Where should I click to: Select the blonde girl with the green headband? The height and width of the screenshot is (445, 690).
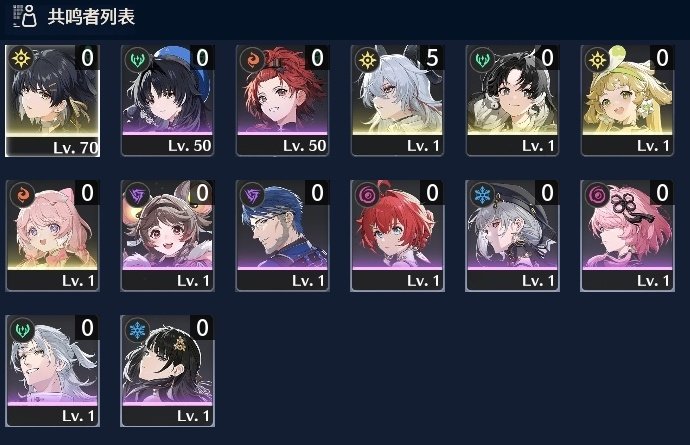tap(628, 101)
